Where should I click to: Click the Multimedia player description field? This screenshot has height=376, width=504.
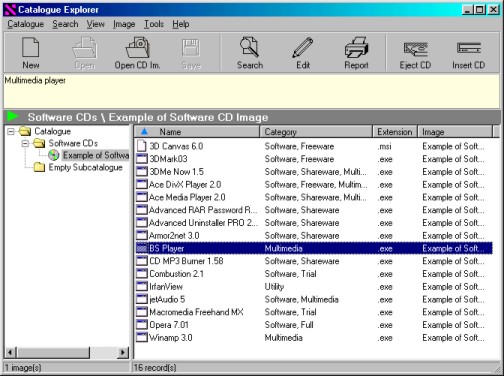pos(252,91)
